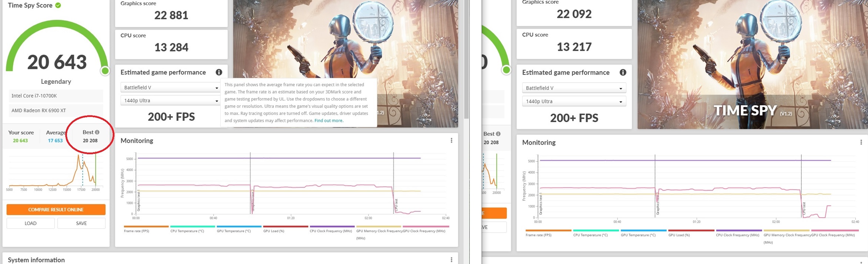Click the AMD Radeon RX 6900 XT field
Viewport: 868px width, 264px height.
[56, 110]
